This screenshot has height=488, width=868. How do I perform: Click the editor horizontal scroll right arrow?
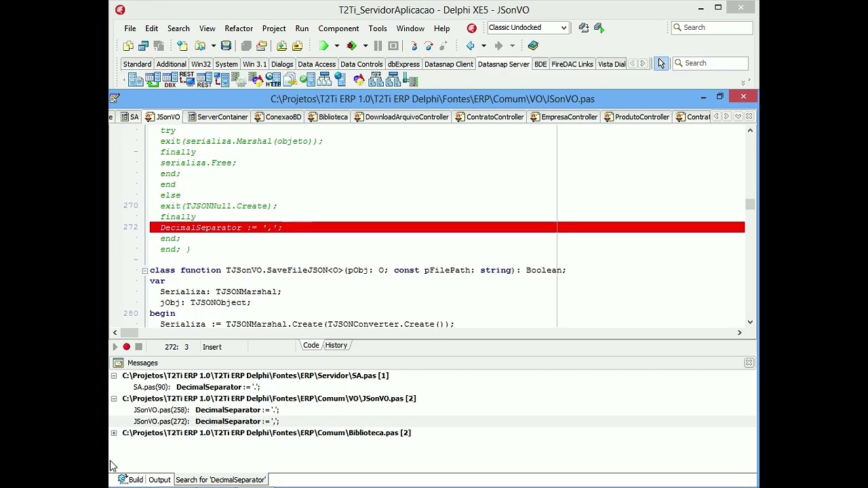pos(739,332)
